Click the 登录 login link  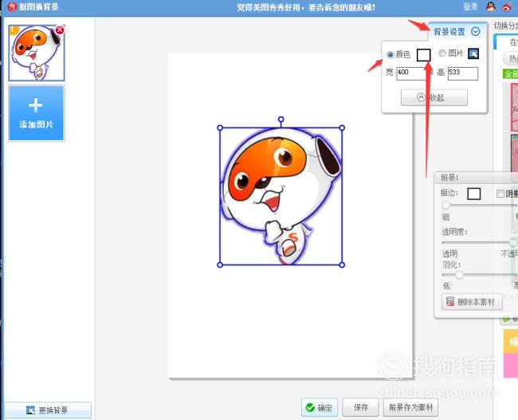point(470,6)
